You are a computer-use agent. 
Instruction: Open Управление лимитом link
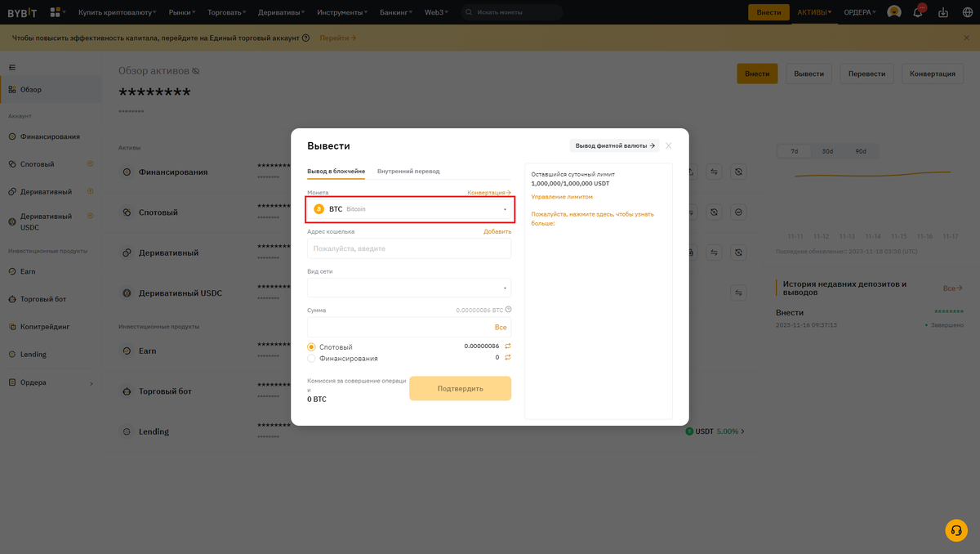[562, 197]
